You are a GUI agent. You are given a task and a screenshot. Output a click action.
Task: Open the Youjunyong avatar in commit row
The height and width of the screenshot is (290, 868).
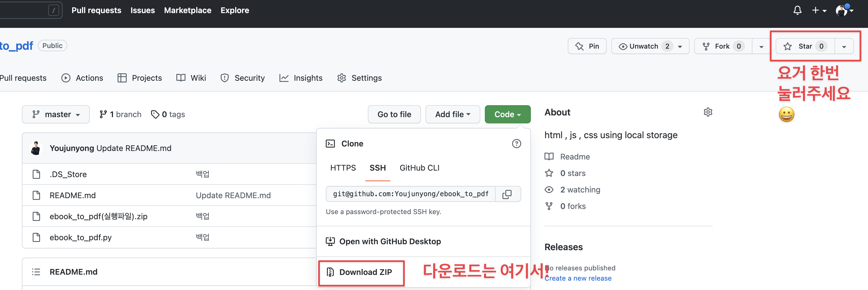coord(36,148)
